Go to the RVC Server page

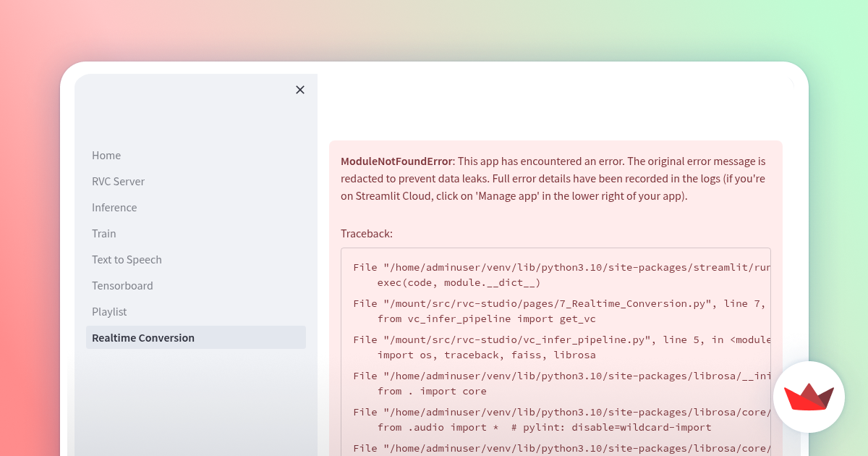[x=196, y=182]
